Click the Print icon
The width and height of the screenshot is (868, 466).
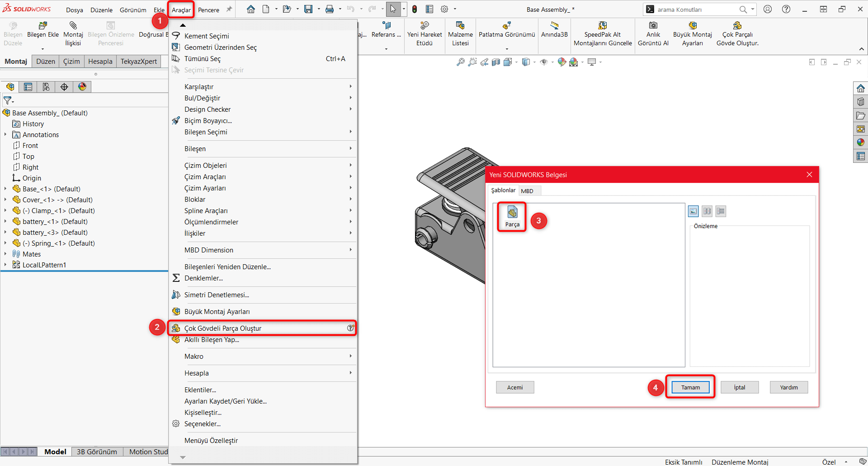click(330, 9)
